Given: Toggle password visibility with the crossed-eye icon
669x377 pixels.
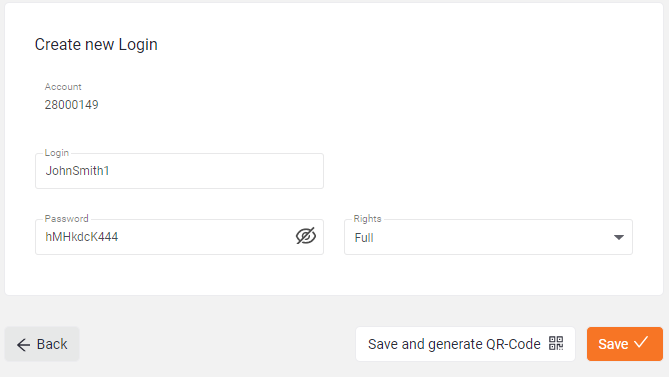Looking at the screenshot, I should (306, 236).
